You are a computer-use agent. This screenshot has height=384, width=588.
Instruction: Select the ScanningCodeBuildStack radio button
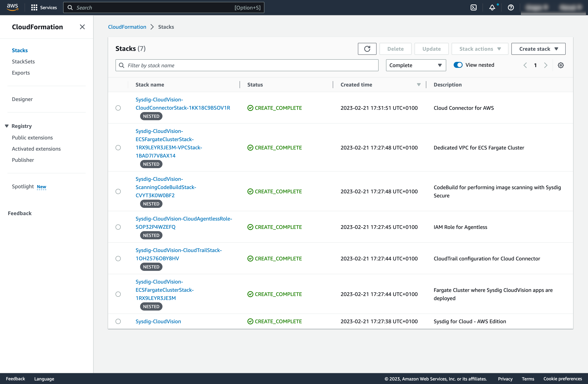click(x=118, y=191)
